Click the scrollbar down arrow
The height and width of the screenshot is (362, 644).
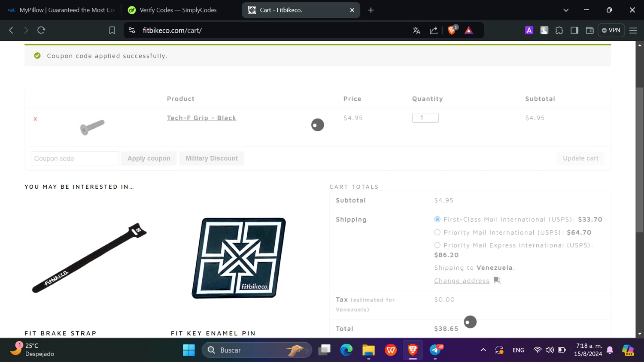[640, 334]
